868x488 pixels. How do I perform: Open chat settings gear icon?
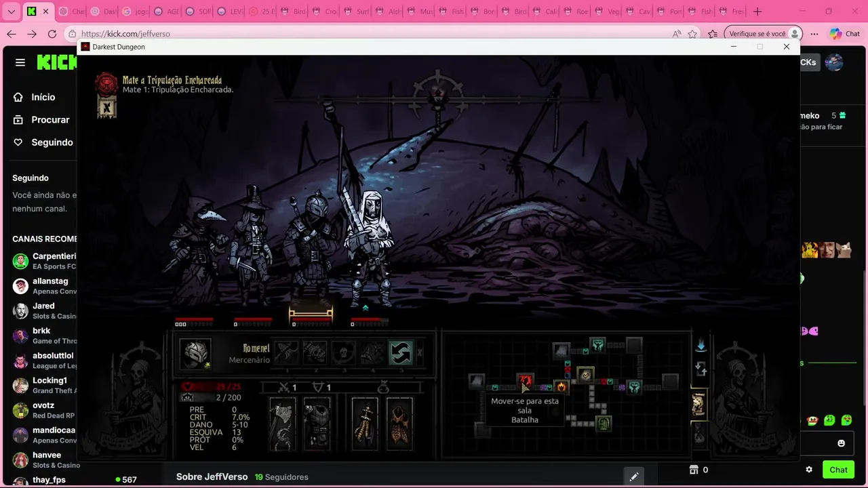[x=809, y=470]
